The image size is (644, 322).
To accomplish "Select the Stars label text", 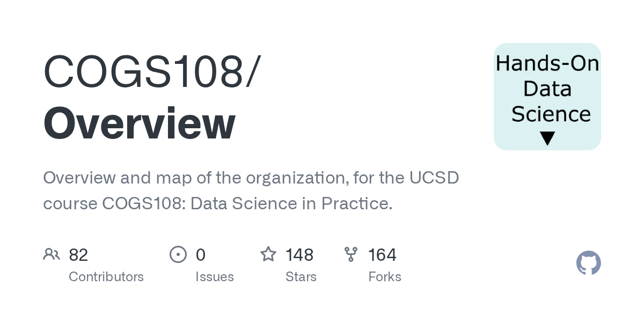I will click(x=301, y=277).
